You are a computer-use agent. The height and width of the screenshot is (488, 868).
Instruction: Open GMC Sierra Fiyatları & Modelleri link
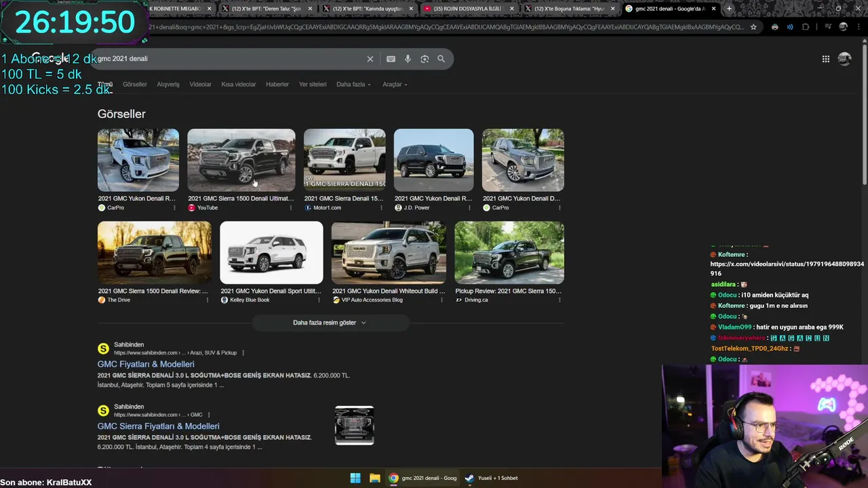tap(158, 426)
